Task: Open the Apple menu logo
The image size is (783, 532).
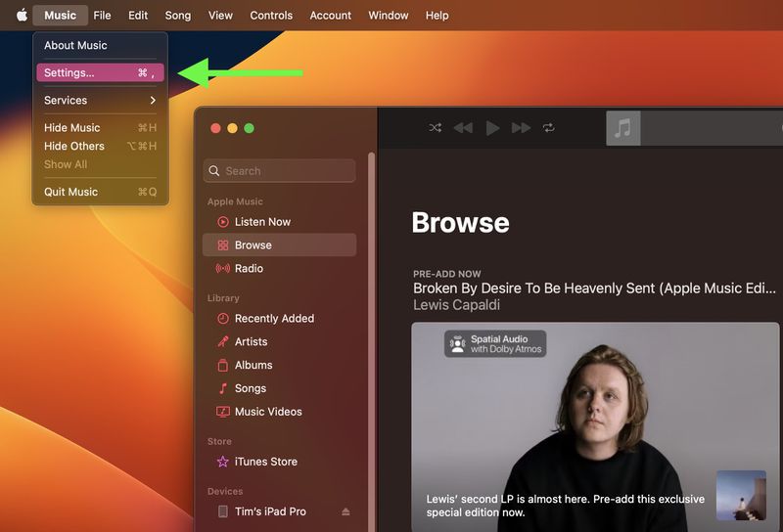Action: [22, 16]
